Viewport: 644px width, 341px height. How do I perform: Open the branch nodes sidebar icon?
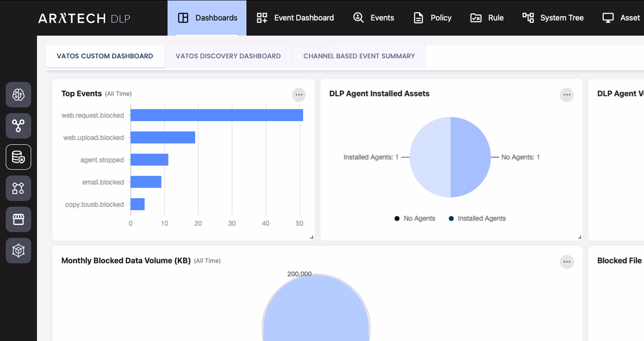pyautogui.click(x=18, y=126)
